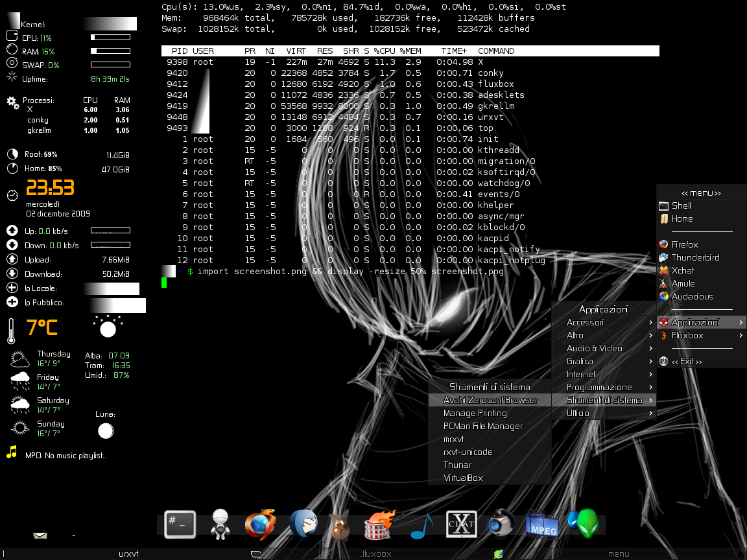Open the webcam icon in the dock
This screenshot has height=560, width=747.
[500, 523]
